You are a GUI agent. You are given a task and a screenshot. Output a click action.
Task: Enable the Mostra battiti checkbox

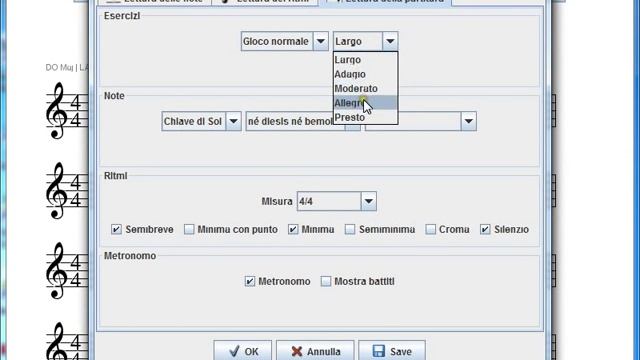325,281
